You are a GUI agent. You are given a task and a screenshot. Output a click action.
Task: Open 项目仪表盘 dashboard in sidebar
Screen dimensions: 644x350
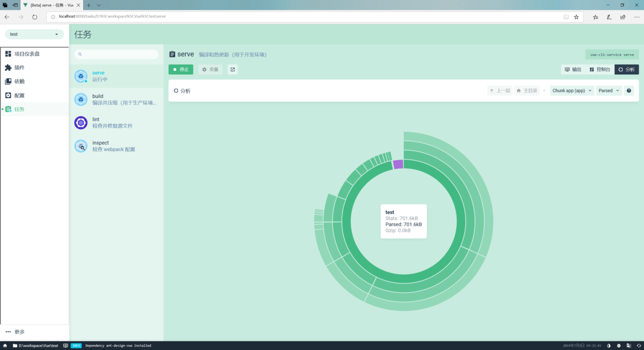click(x=34, y=54)
